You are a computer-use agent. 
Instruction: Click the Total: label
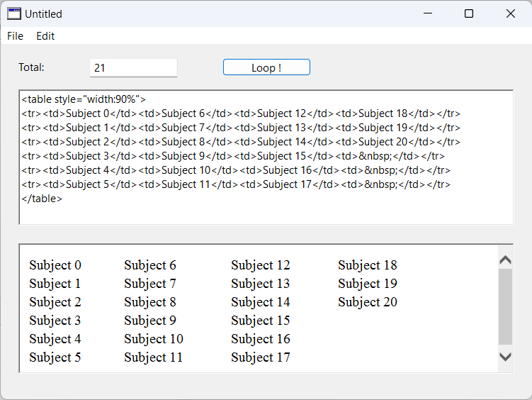(31, 67)
